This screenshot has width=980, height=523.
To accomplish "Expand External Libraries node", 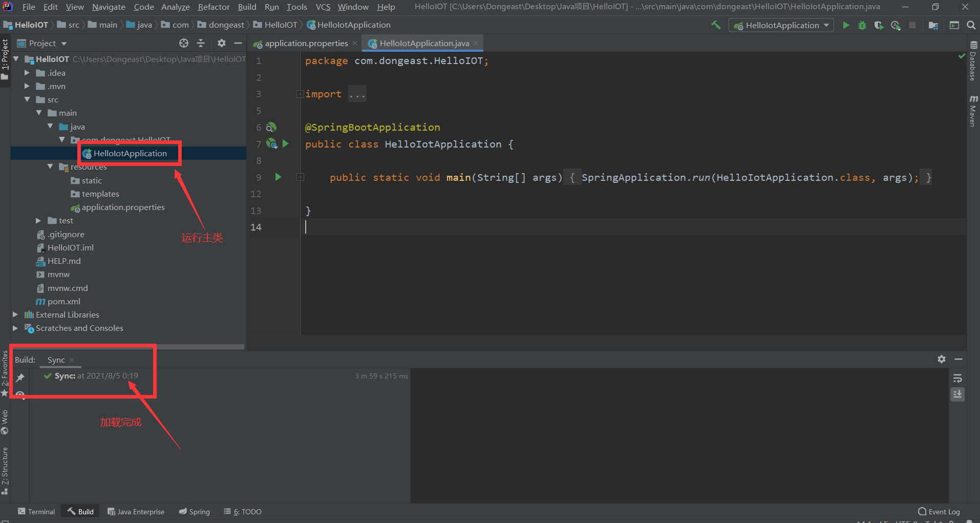I will tap(15, 315).
